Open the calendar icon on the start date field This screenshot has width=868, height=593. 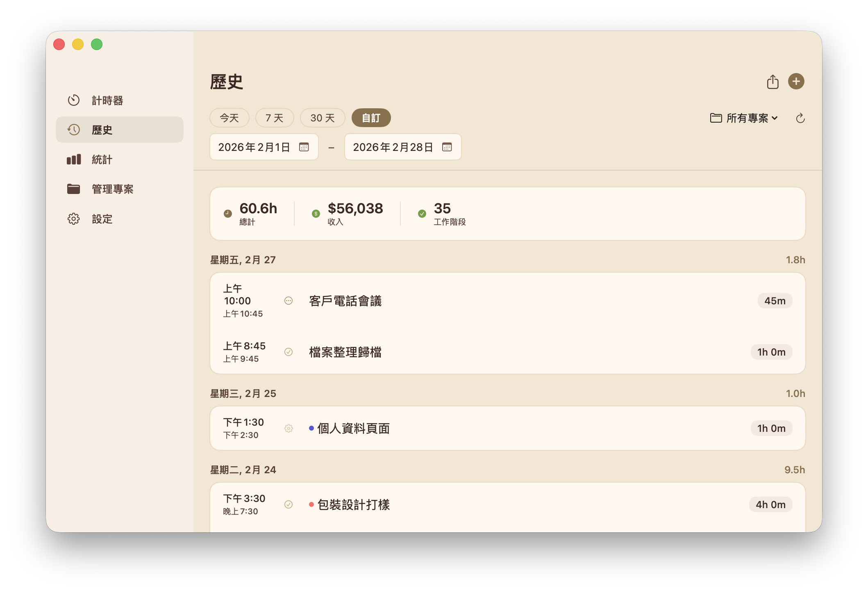click(304, 147)
